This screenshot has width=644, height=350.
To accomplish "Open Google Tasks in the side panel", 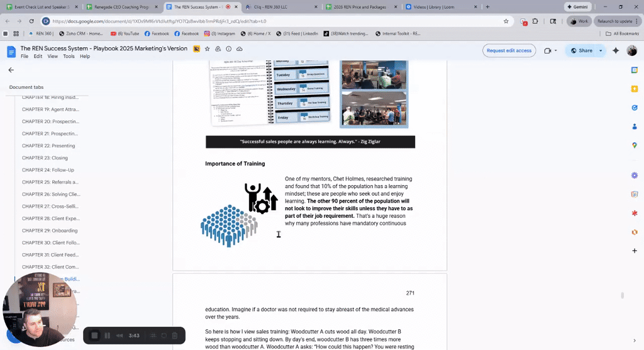I will pyautogui.click(x=635, y=108).
